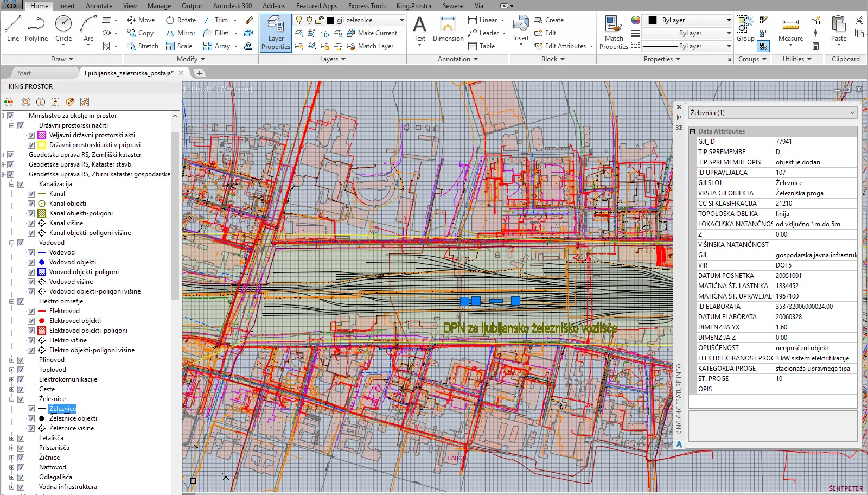This screenshot has width=868, height=495.
Task: Toggle the Vodovod objekti layer checkbox
Action: tap(31, 262)
